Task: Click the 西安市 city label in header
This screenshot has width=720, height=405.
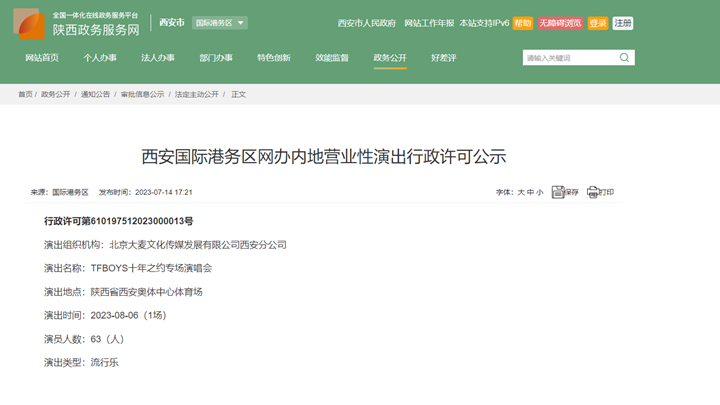Action: 172,22
